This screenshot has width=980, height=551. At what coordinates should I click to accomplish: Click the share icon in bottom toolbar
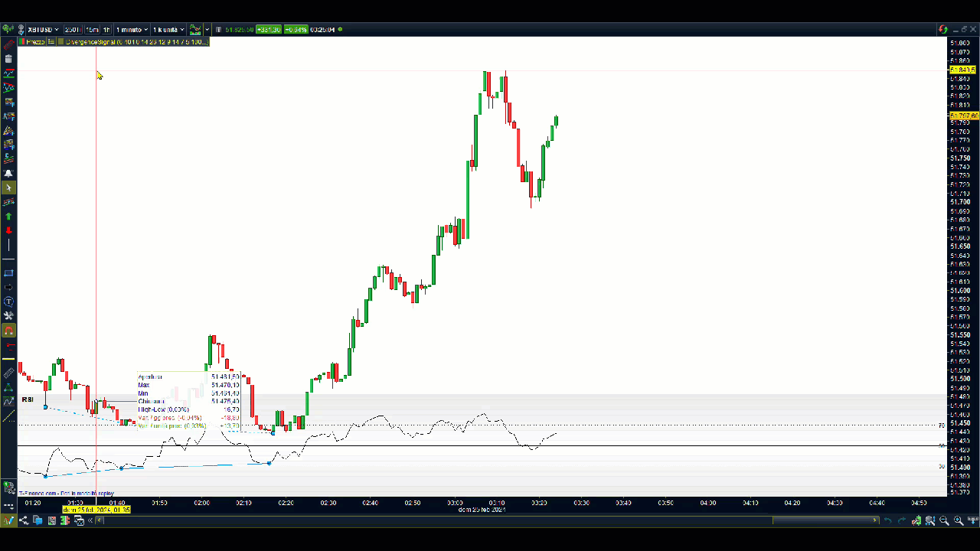point(24,520)
